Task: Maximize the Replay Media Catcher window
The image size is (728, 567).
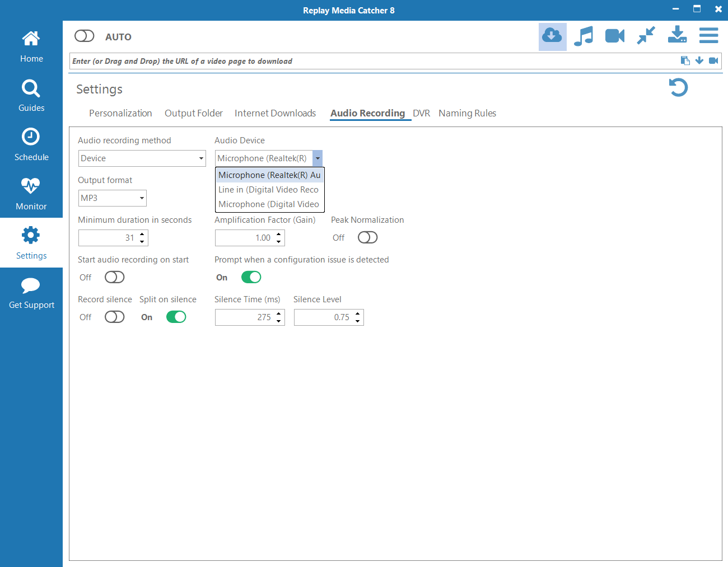Action: point(697,9)
